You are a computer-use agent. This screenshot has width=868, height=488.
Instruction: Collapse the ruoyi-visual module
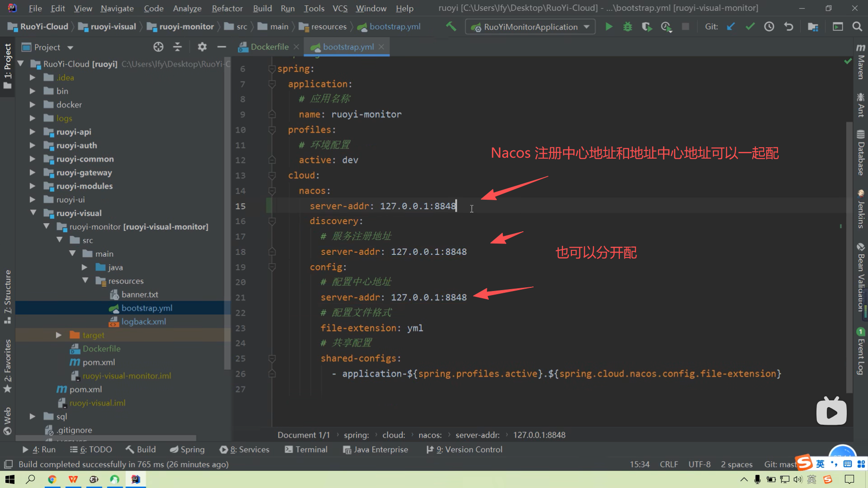tap(33, 212)
